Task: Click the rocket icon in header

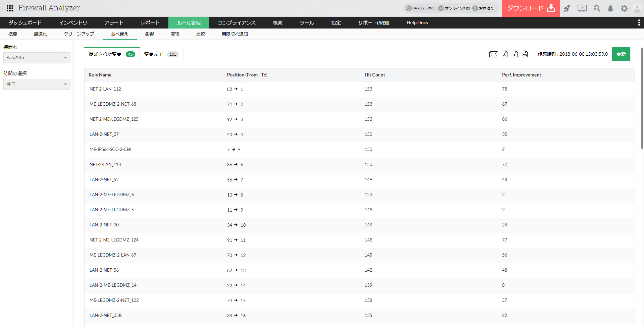Action: tap(567, 8)
